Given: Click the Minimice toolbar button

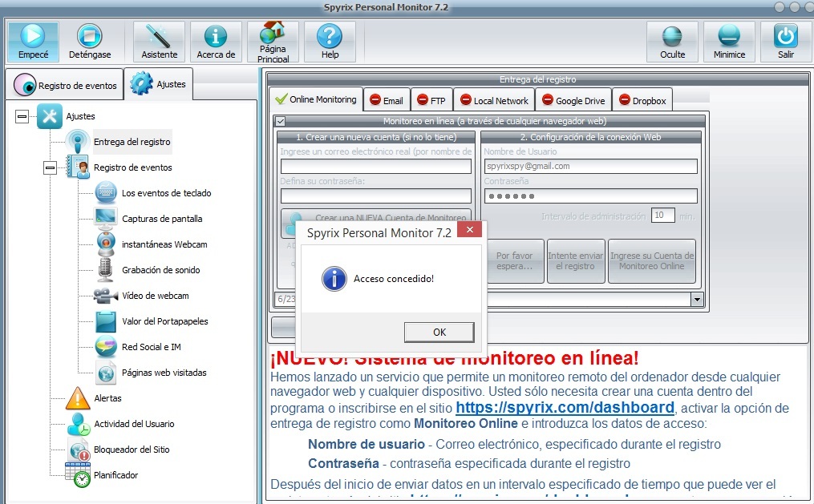Looking at the screenshot, I should coord(729,42).
